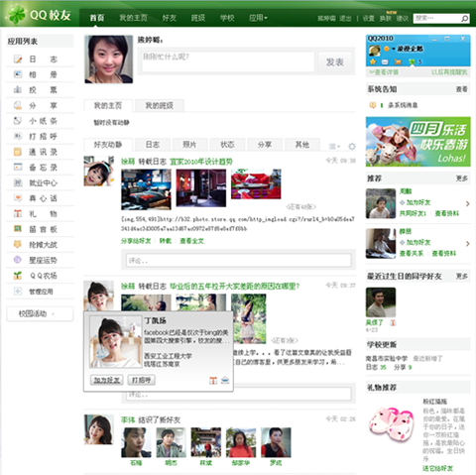This screenshot has height=475, width=476.
Task: Open the blue bedroom photo thumbnail
Action: (146, 189)
